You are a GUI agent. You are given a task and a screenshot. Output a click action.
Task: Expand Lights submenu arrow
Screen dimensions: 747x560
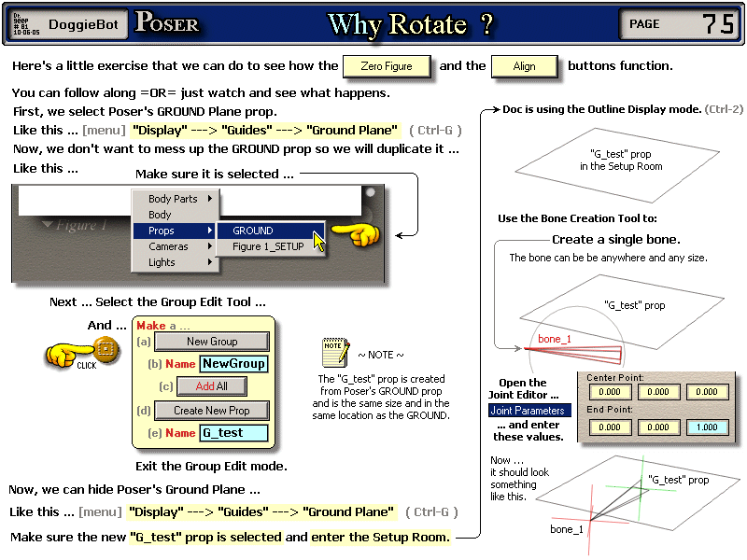(209, 262)
